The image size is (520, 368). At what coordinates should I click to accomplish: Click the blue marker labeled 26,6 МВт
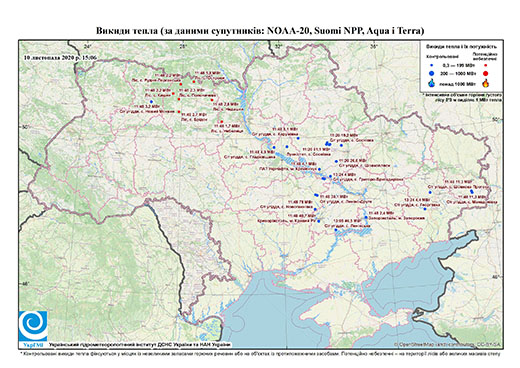pos(336,161)
